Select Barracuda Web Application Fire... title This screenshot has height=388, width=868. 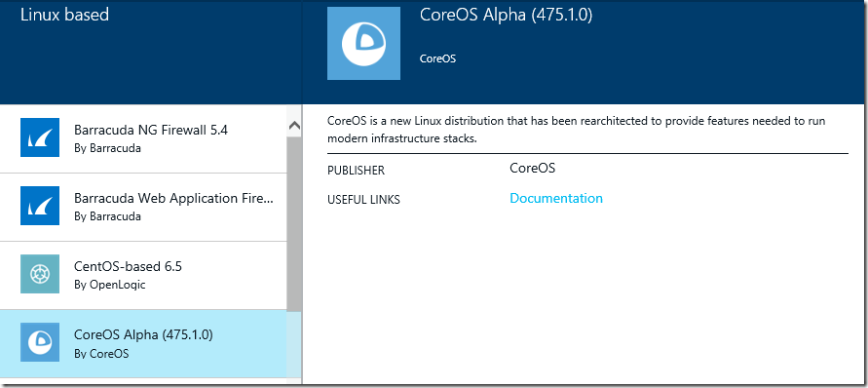pos(173,199)
